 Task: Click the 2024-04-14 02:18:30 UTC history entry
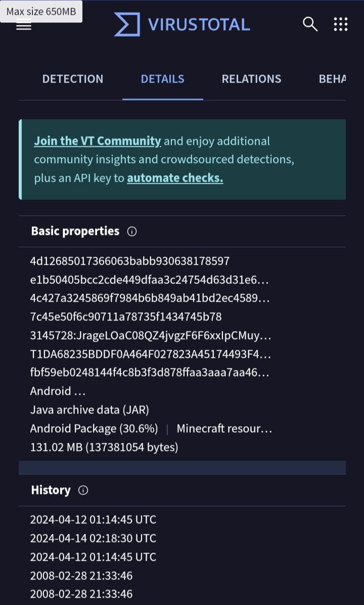coord(94,538)
